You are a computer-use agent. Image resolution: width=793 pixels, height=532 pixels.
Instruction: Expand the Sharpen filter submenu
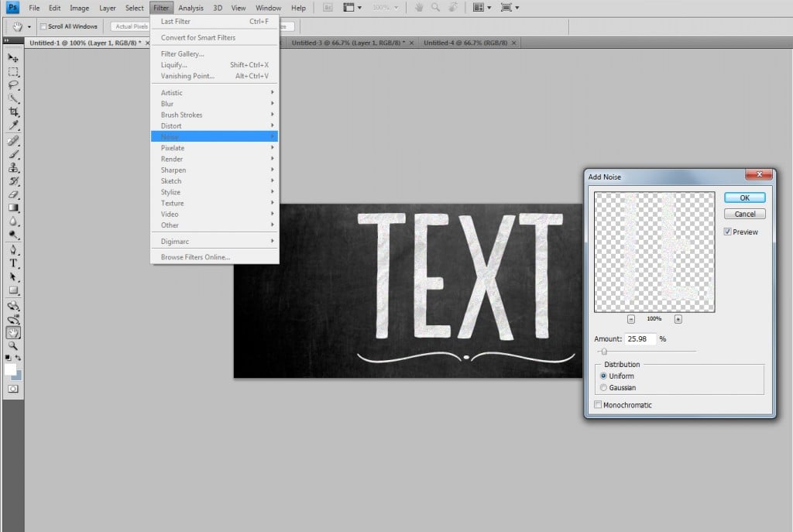(x=215, y=170)
